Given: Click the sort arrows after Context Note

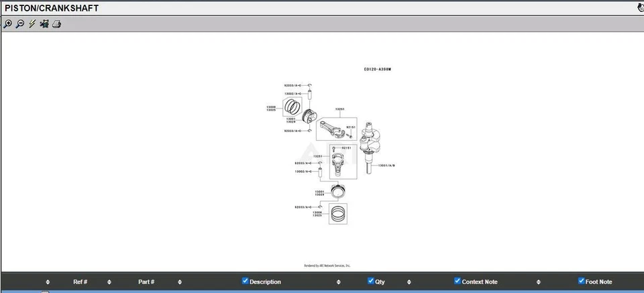Looking at the screenshot, I should (539, 282).
